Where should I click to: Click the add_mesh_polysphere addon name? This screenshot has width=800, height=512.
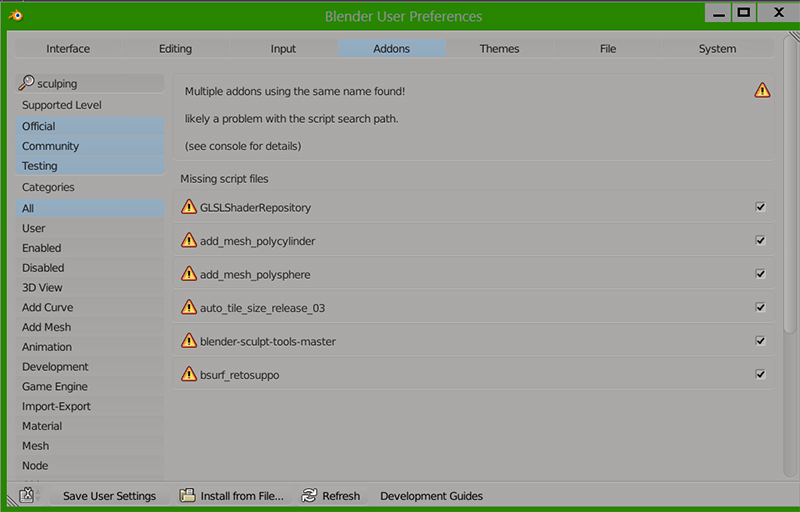pos(255,274)
